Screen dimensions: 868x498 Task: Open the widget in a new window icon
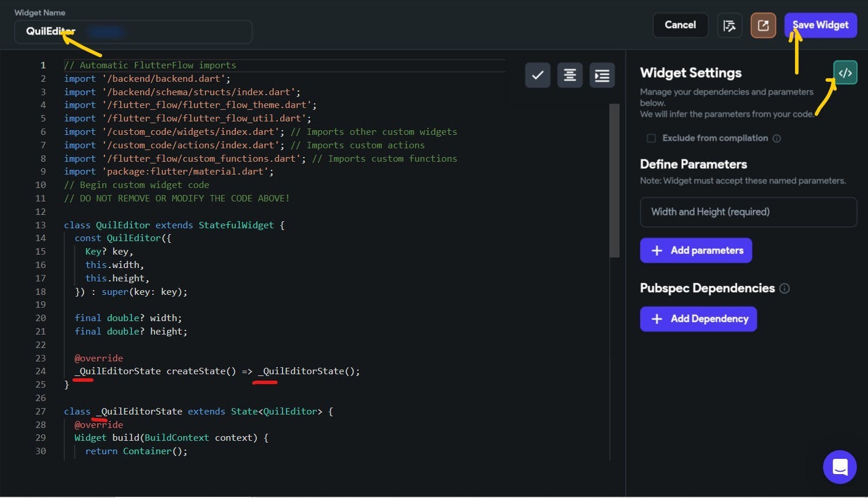coord(763,25)
